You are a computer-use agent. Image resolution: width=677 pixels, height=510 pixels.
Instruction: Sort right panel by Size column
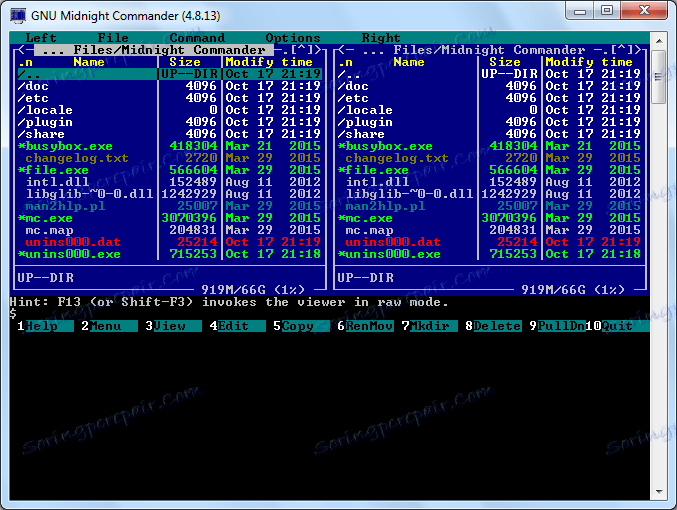point(505,62)
